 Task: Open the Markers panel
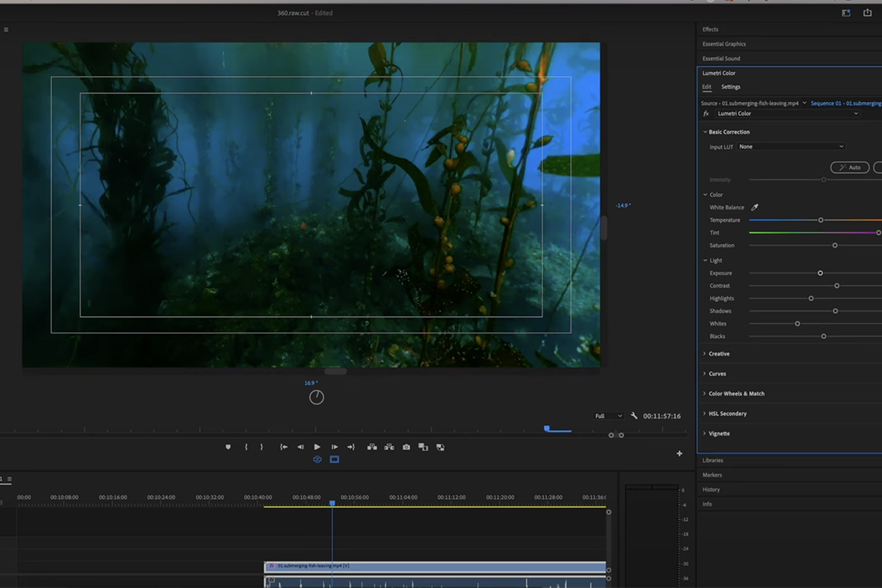point(712,475)
